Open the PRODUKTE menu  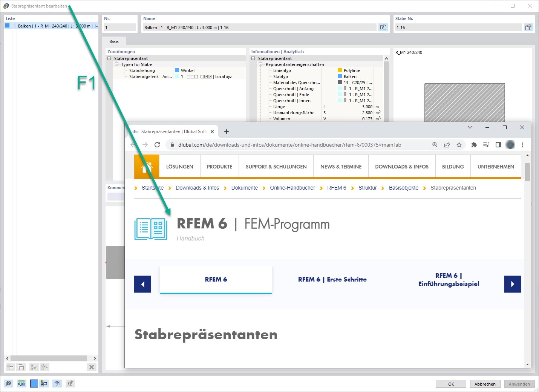coord(219,167)
